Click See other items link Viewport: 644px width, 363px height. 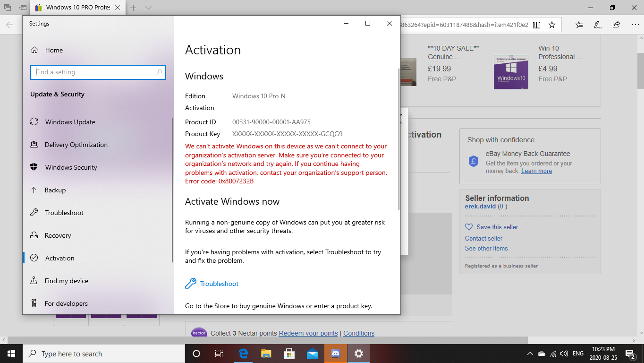pyautogui.click(x=486, y=248)
